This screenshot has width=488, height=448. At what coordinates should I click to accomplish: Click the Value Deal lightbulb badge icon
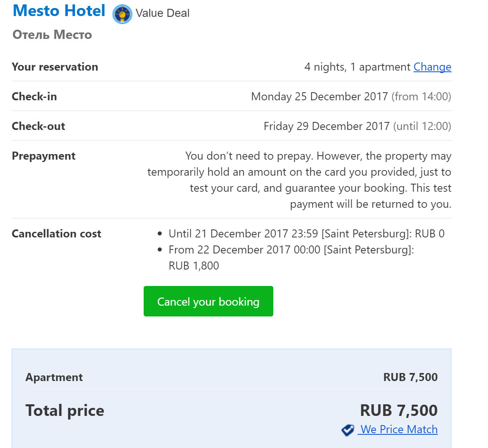[122, 13]
